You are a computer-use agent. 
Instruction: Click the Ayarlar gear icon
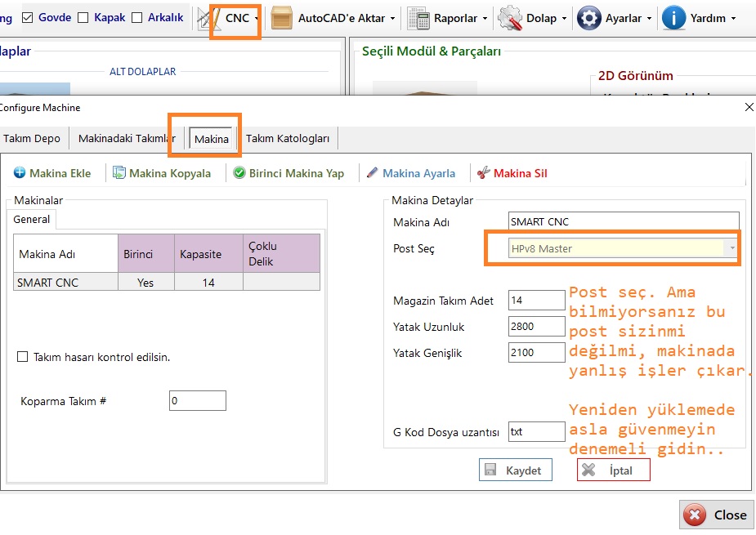pos(589,18)
